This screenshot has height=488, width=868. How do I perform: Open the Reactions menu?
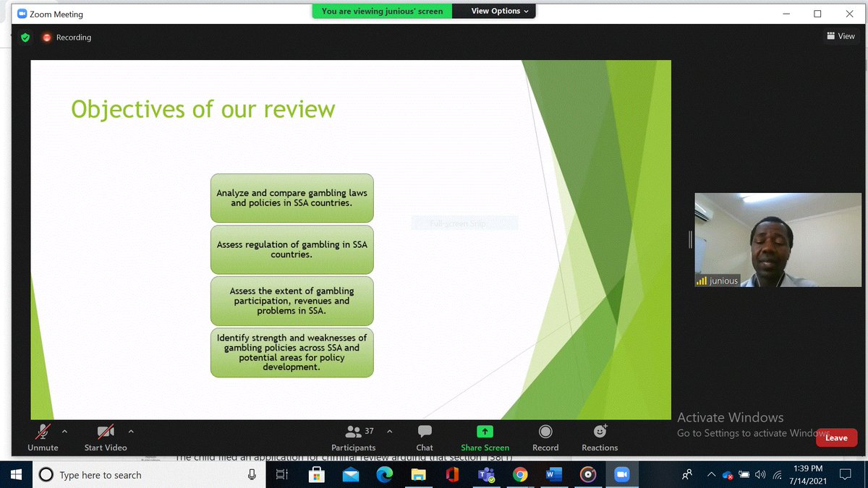[600, 437]
